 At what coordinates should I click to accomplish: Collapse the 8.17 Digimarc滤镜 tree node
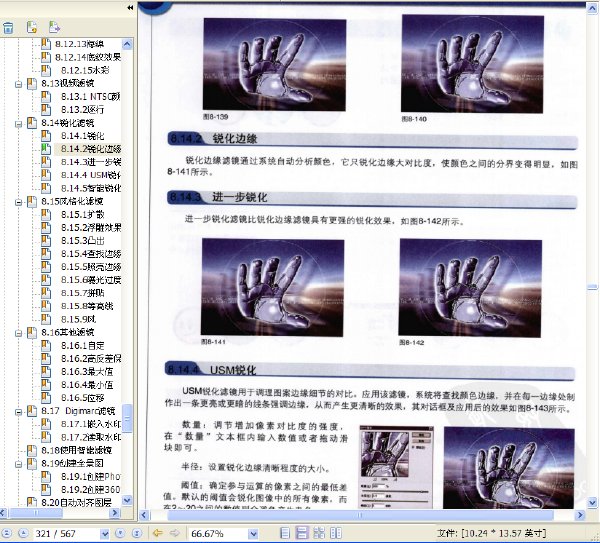[18, 412]
